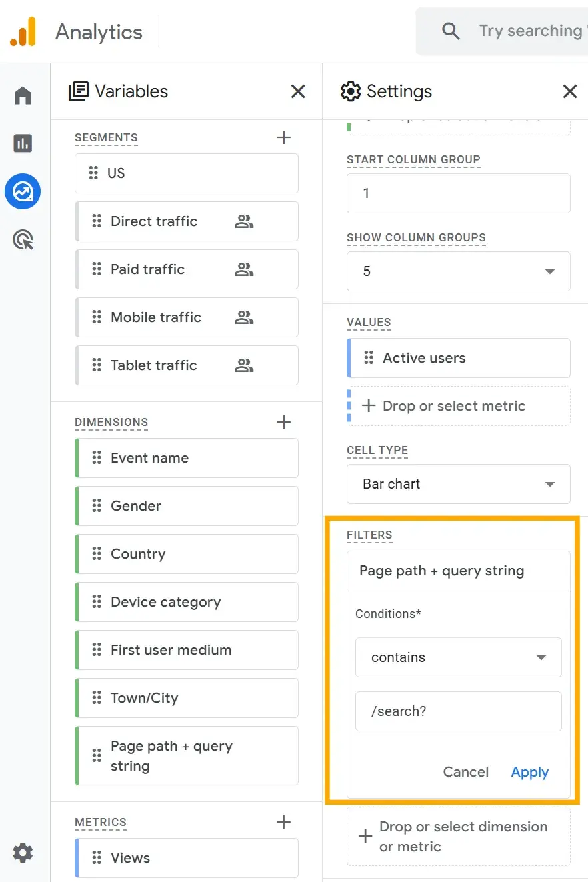
Task: Click the filter value field containing /search?
Action: coord(458,711)
